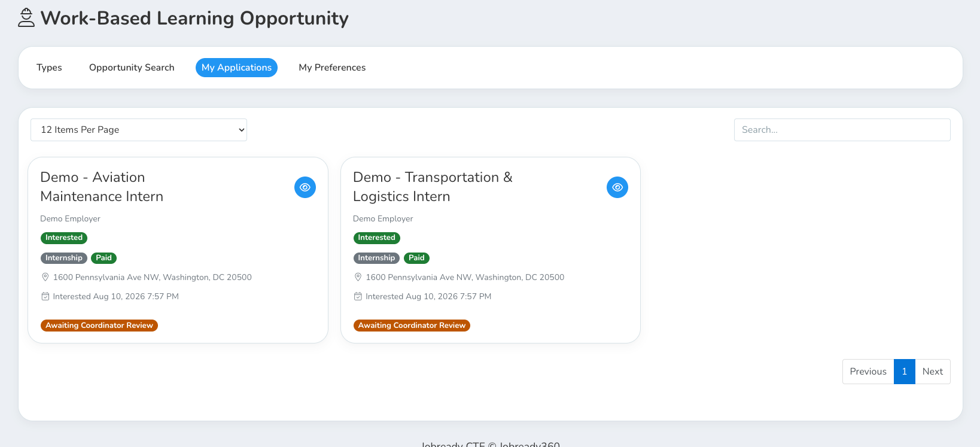Click the worker icon beside the page title

pyautogui.click(x=26, y=18)
